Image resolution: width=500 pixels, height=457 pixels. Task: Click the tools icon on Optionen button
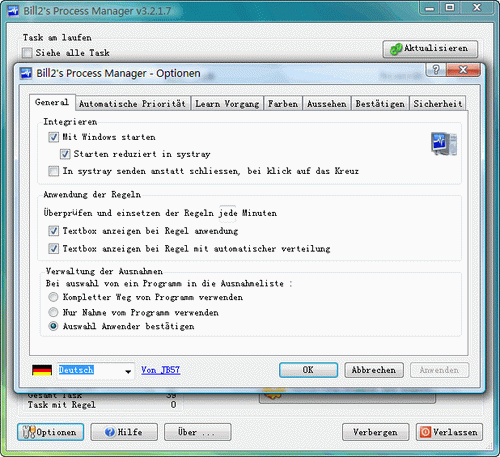click(x=28, y=432)
